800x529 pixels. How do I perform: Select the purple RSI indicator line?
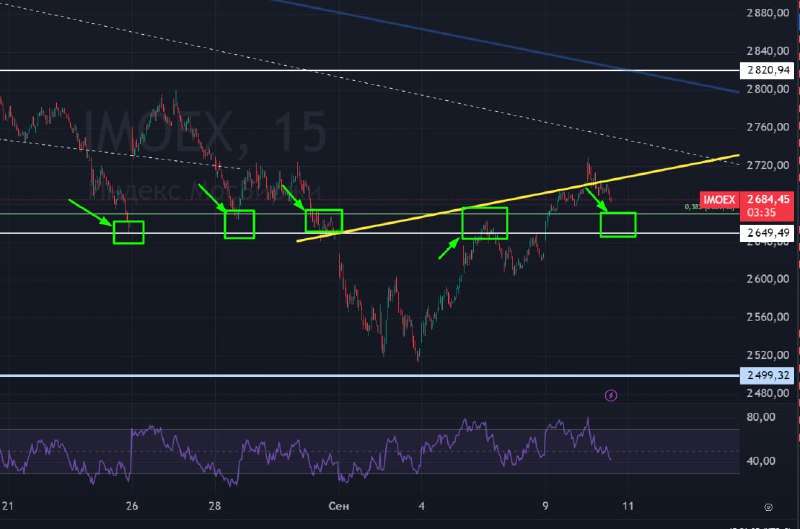[306, 452]
